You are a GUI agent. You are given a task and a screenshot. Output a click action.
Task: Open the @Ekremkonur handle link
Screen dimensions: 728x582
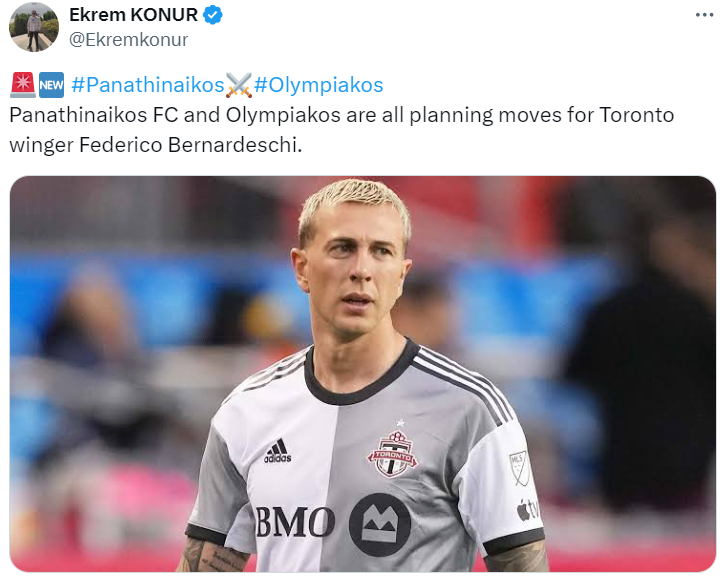129,40
